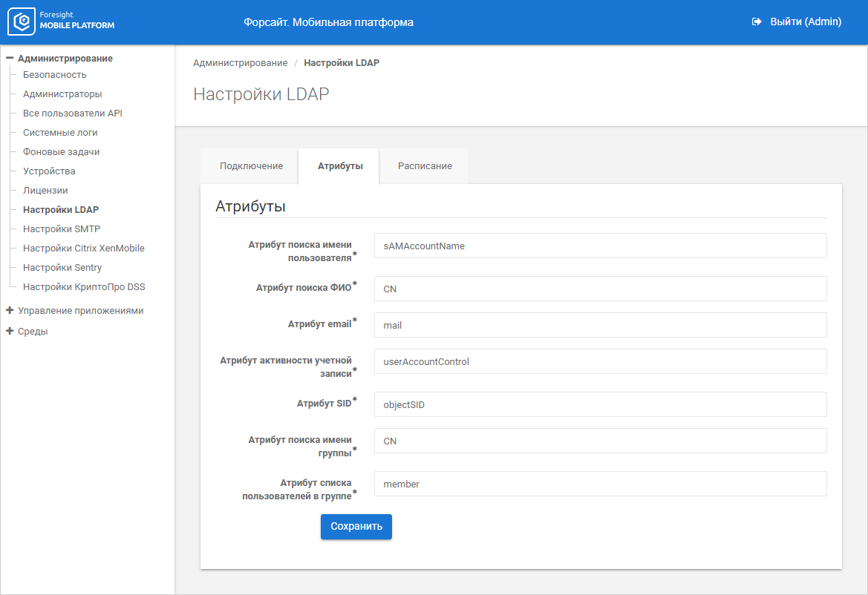Select Настройки КриптоПро DSS item
Viewport: 868px width, 595px height.
tap(79, 287)
